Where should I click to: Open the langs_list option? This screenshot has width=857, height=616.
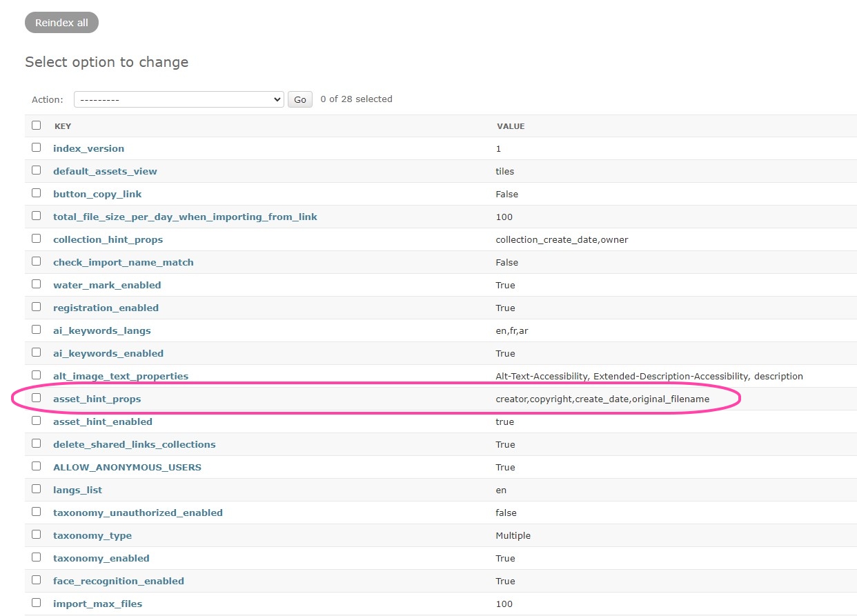[77, 490]
